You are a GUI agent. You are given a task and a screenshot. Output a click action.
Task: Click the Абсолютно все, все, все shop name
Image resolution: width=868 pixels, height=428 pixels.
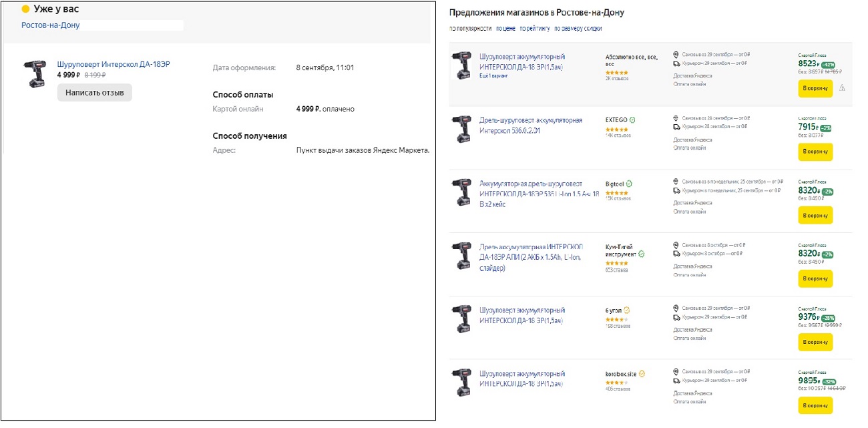tap(631, 60)
